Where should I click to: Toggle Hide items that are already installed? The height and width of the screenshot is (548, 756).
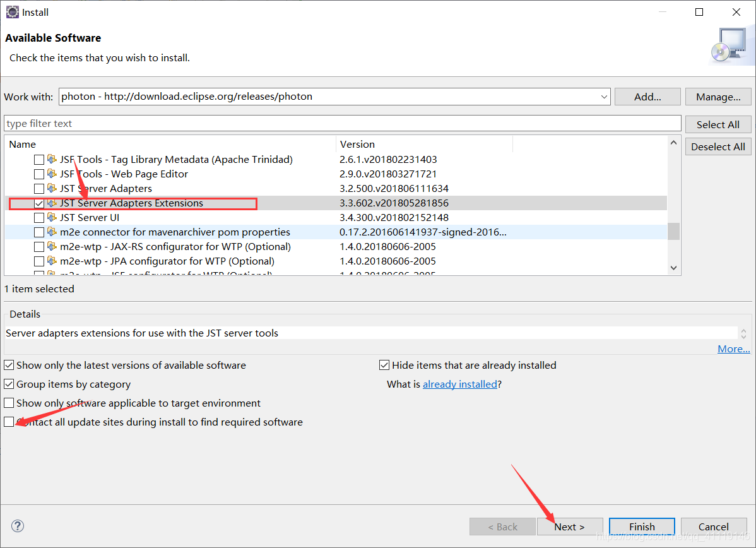coord(384,365)
